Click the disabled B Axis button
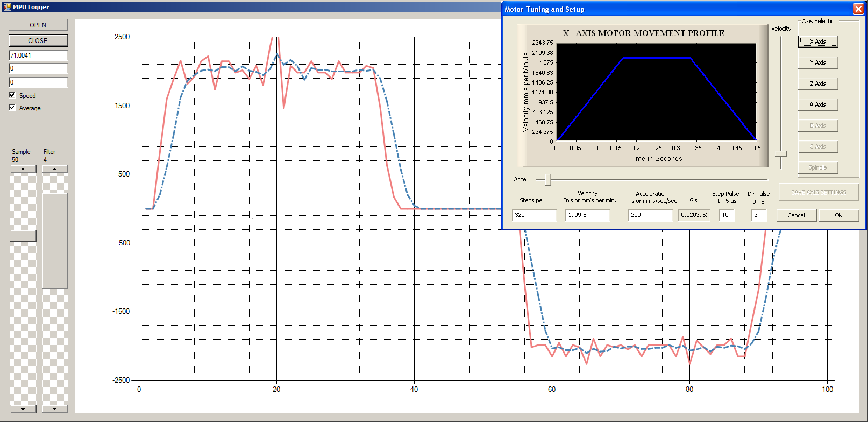This screenshot has height=422, width=868. coord(817,125)
